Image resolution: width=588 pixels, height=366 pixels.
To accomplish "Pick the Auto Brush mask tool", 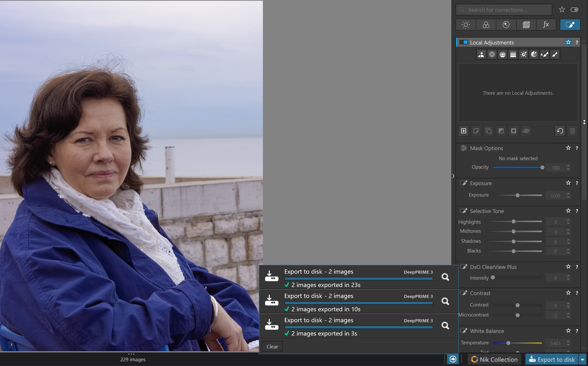I will [544, 54].
